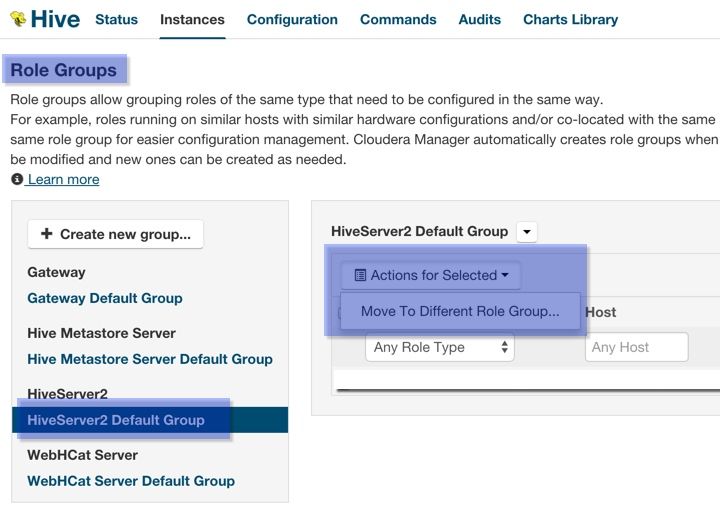Switch to the Configuration tab

coord(292,19)
